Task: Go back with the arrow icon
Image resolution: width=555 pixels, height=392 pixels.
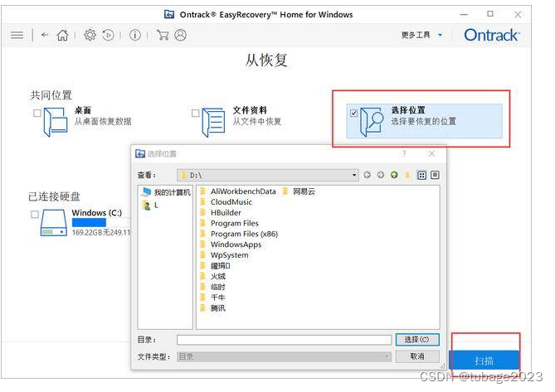Action: (45, 35)
